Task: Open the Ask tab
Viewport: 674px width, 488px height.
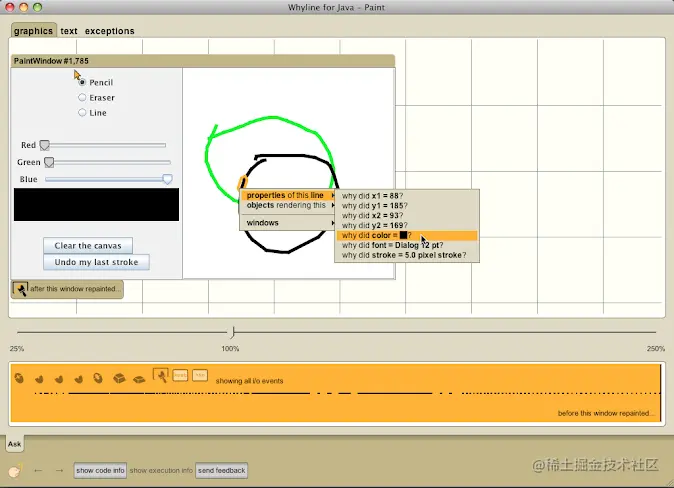Action: click(15, 444)
